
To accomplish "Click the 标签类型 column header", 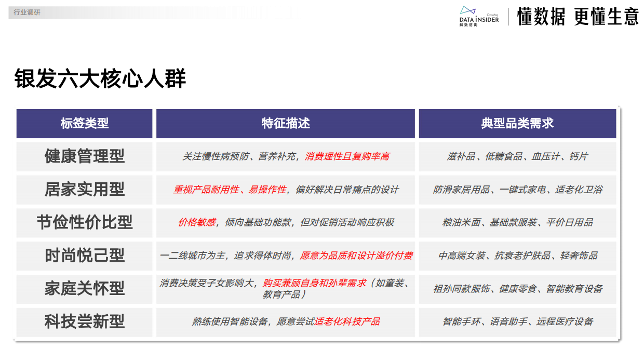I will [84, 123].
